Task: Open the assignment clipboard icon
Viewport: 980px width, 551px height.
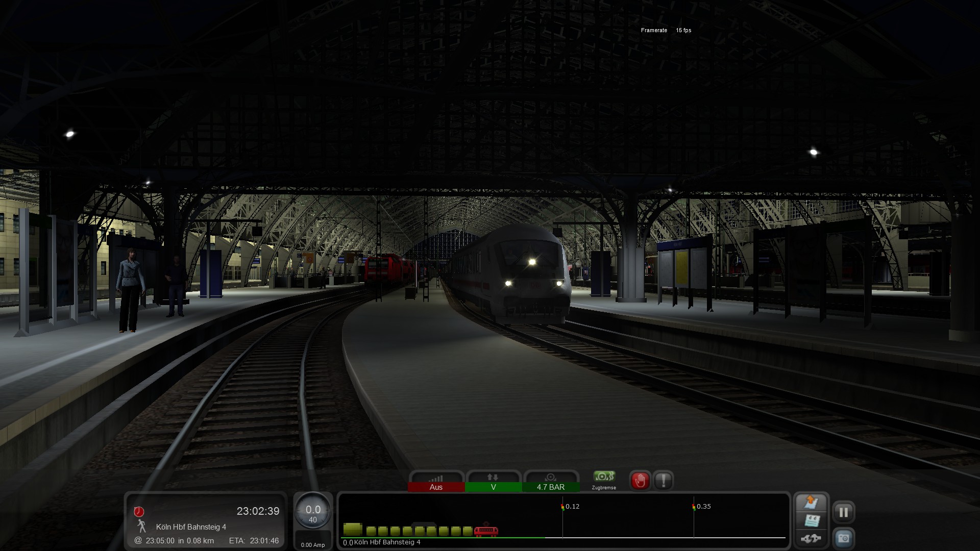Action: pos(811,503)
